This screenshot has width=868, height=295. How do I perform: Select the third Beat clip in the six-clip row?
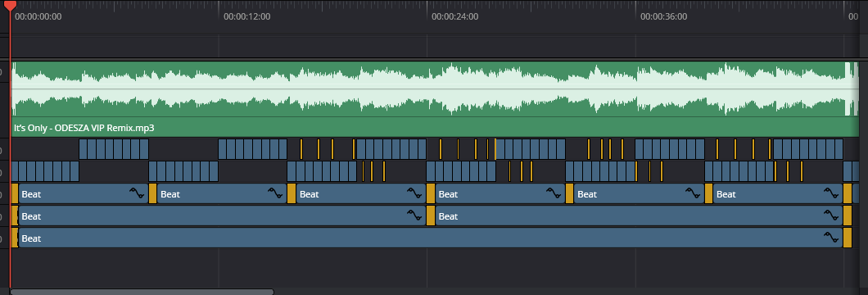pos(361,193)
